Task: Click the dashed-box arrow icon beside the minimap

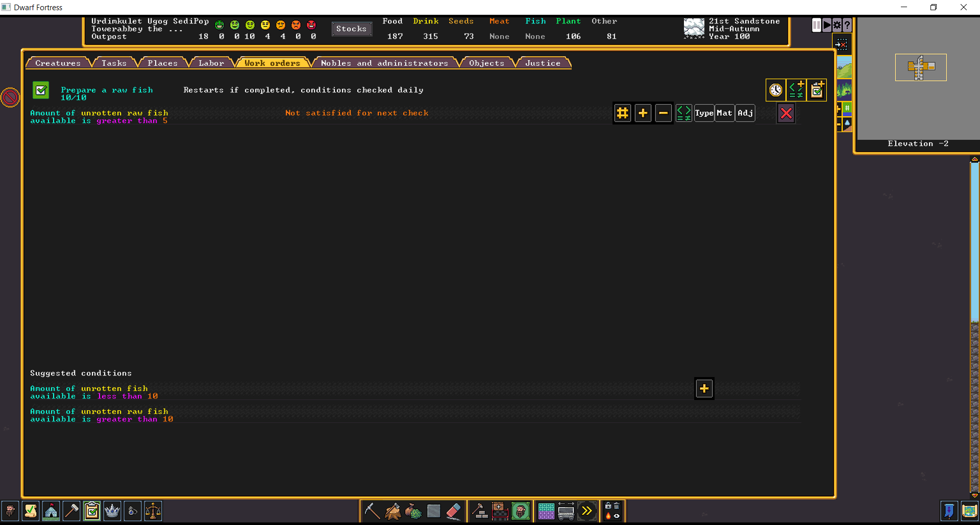Action: (x=842, y=45)
